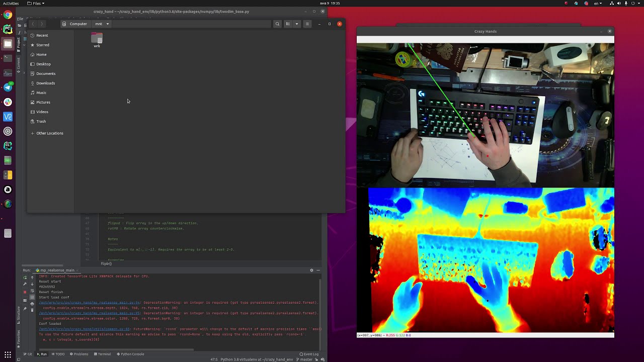Switch to the Problems tab in PyCharm

click(78, 354)
